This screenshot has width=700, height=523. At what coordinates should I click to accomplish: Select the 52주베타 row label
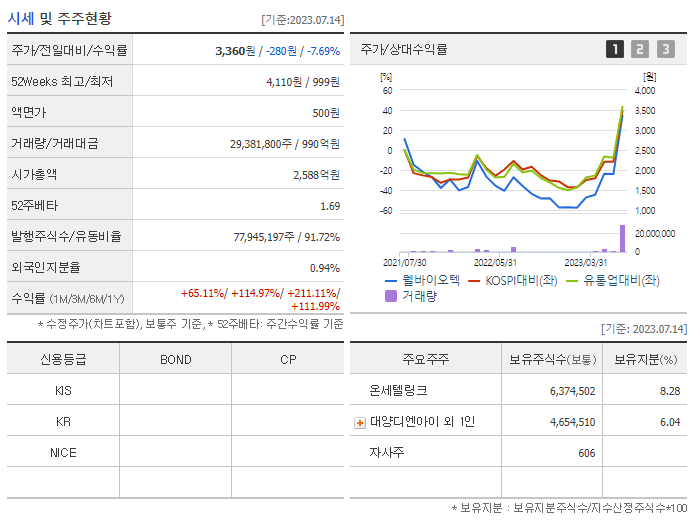point(34,206)
